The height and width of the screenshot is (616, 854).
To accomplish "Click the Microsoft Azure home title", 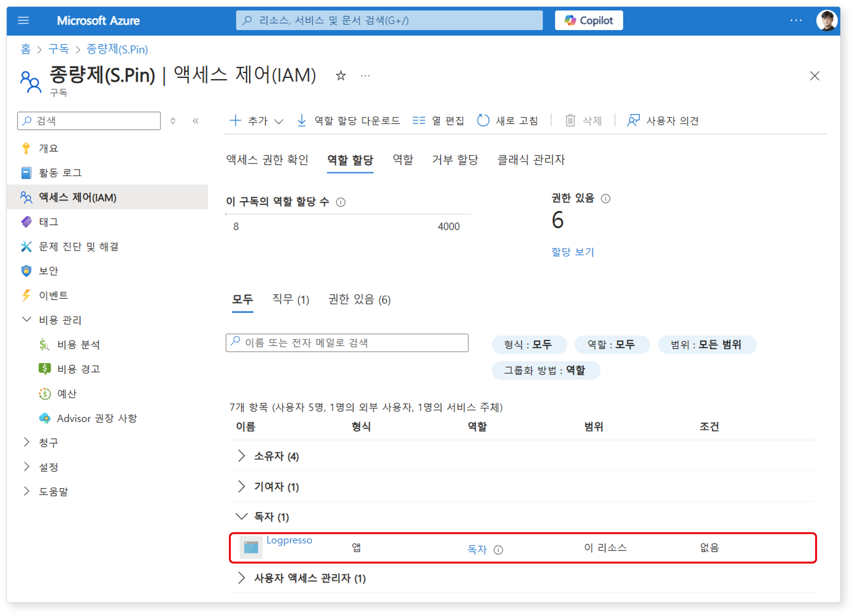I will pyautogui.click(x=98, y=20).
